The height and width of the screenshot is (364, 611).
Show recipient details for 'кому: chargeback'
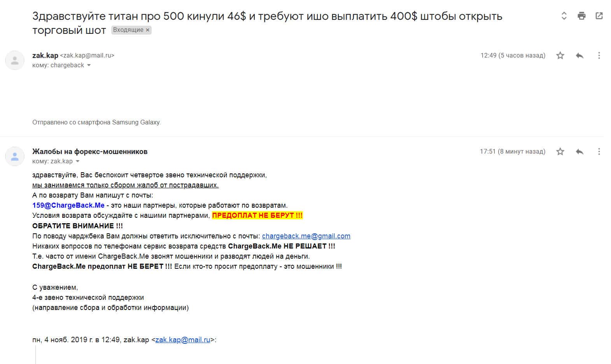pos(89,65)
